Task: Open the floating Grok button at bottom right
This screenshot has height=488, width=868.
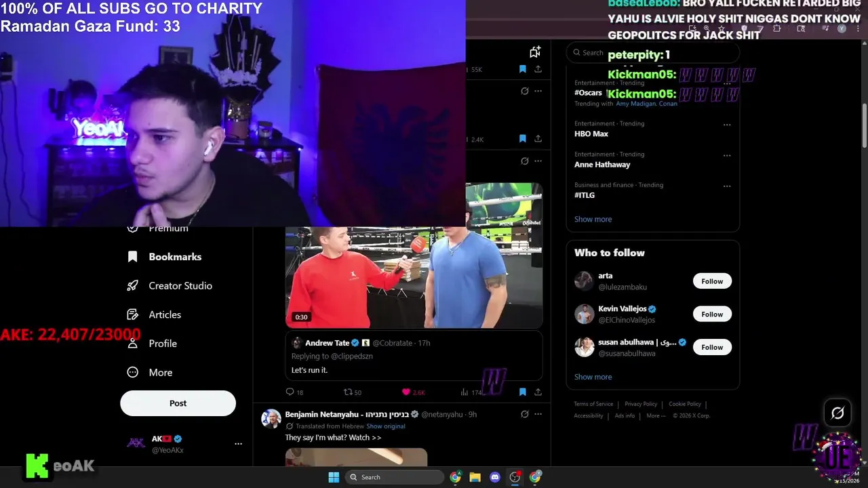Action: pyautogui.click(x=837, y=413)
